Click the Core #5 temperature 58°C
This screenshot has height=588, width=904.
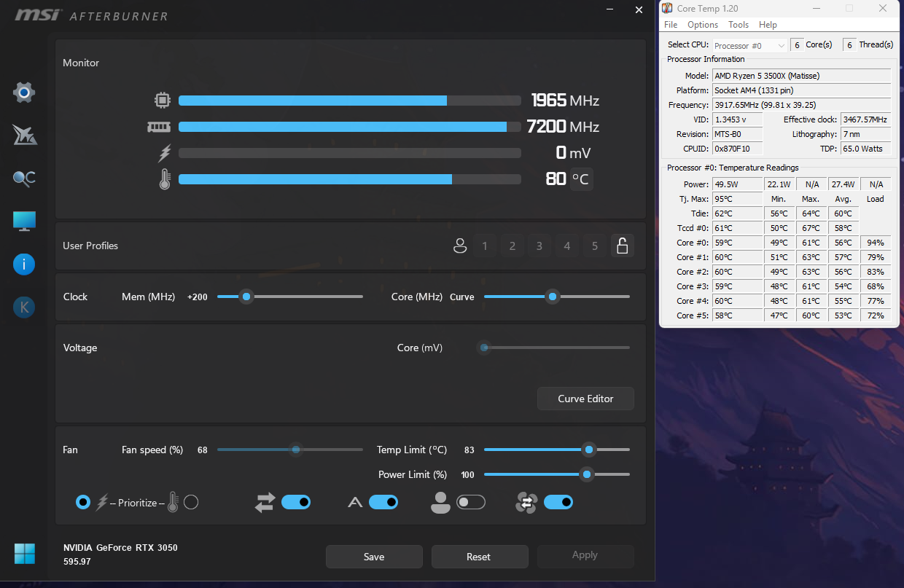point(737,315)
